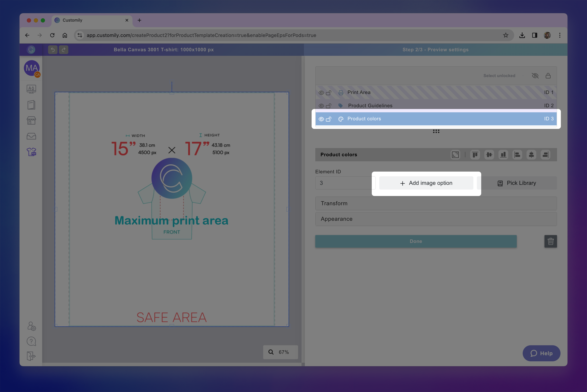
Task: Delete element with the trash icon
Action: point(551,241)
